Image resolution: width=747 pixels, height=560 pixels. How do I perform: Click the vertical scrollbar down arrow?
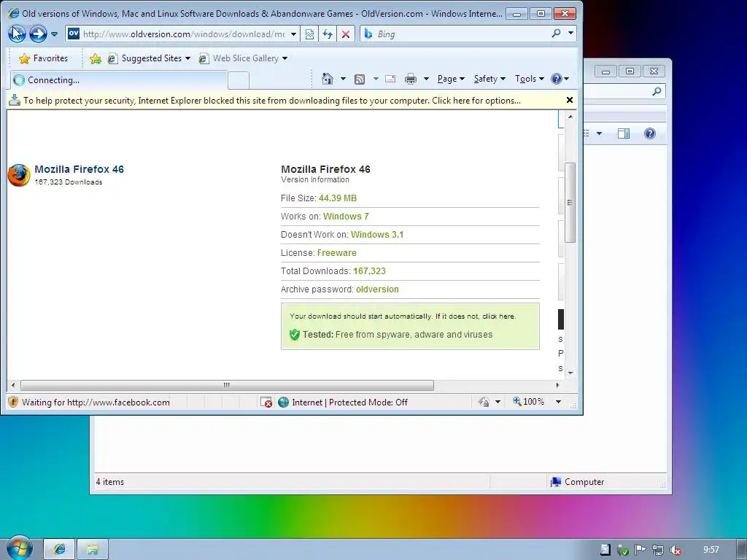(x=570, y=373)
